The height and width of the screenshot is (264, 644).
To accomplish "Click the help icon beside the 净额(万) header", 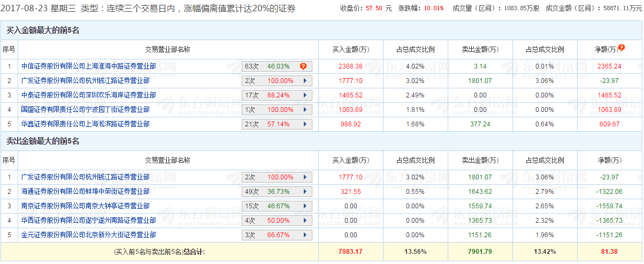I will pos(622,48).
